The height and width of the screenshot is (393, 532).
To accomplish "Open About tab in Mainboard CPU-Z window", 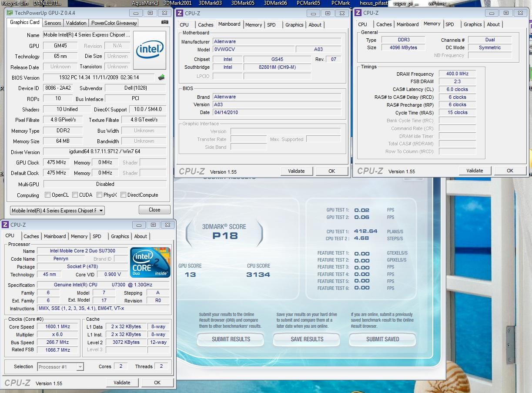I will (315, 25).
